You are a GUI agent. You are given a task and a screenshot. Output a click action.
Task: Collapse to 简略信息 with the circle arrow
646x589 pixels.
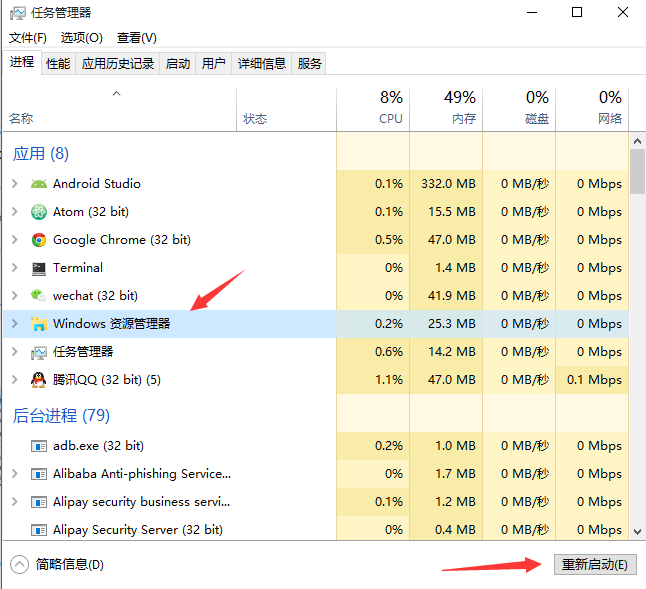tap(19, 565)
